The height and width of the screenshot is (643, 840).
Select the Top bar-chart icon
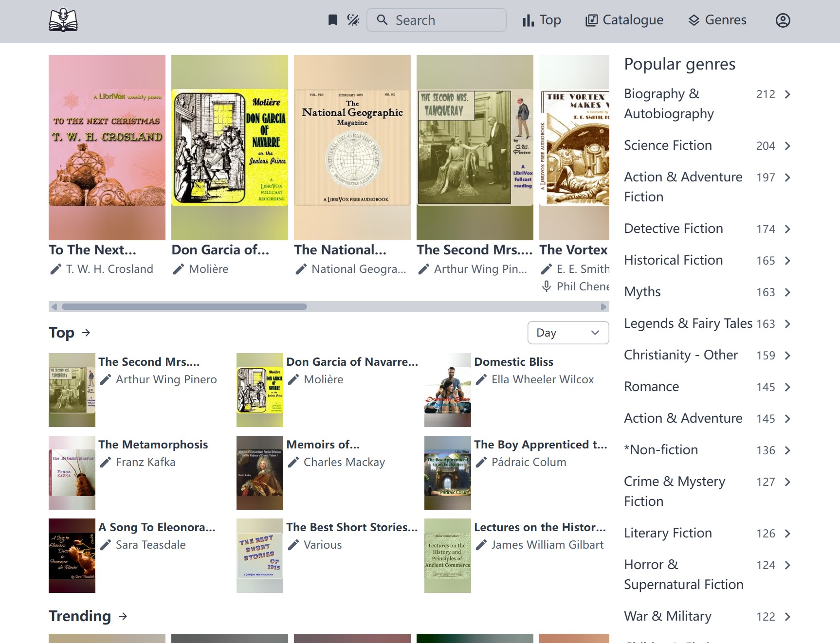tap(529, 20)
